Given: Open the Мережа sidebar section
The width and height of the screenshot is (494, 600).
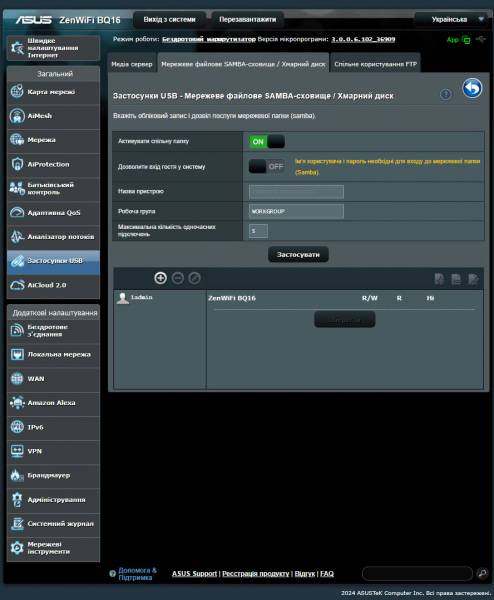Looking at the screenshot, I should (53, 140).
